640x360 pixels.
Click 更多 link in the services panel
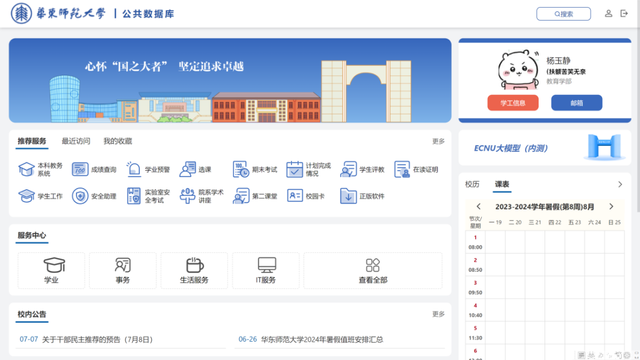438,141
